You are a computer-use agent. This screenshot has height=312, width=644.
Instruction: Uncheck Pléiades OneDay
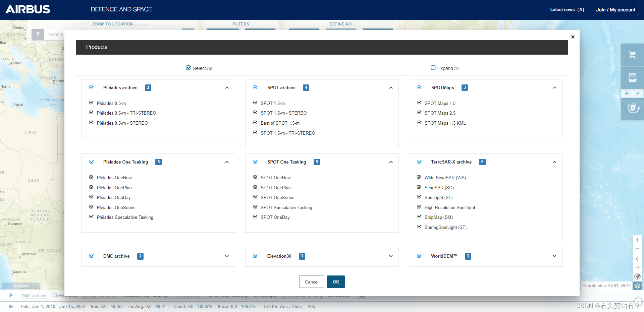[x=91, y=197]
